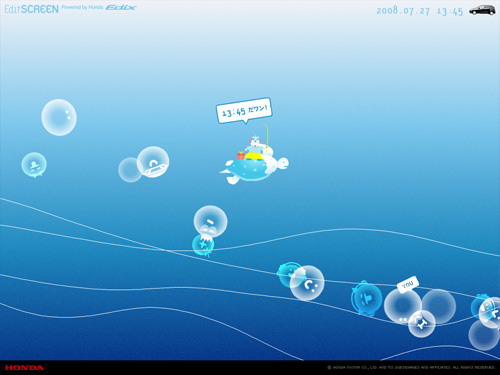Click the blurred bubble right of YOU bubble
Viewport: 500px width, 375px height.
coord(439,306)
